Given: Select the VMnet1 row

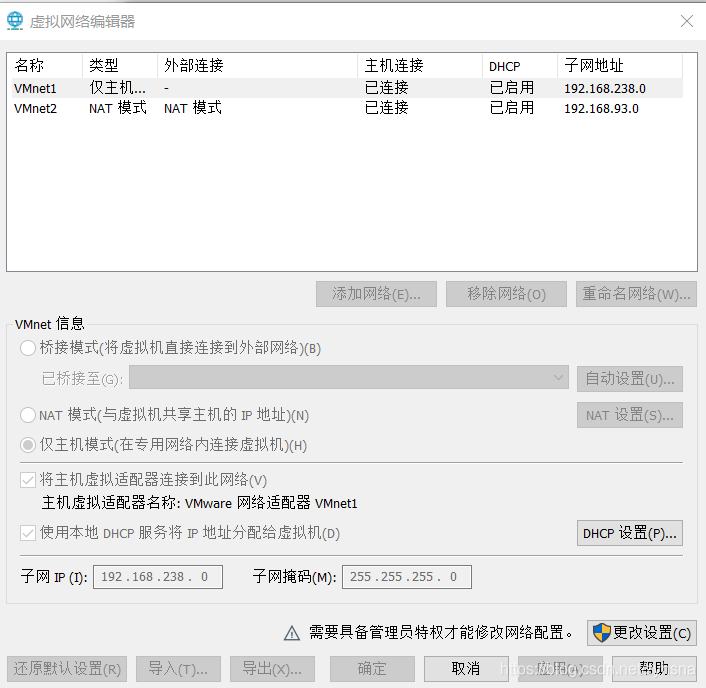Looking at the screenshot, I should coord(348,88).
